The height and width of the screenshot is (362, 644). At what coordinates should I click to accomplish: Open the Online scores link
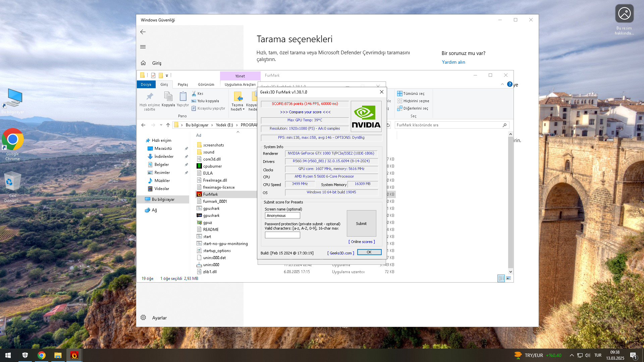[362, 242]
